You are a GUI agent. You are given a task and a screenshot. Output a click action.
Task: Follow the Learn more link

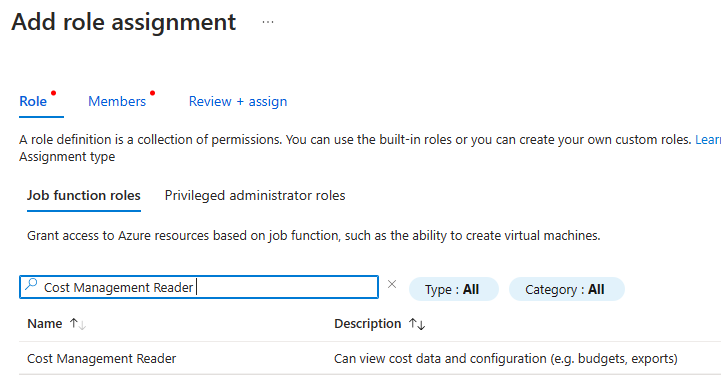point(708,139)
